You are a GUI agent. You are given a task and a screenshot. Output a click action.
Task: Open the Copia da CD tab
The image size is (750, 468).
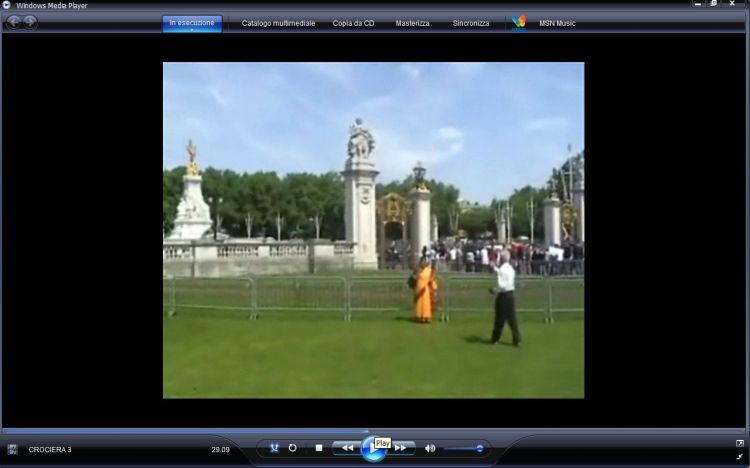[x=354, y=23]
